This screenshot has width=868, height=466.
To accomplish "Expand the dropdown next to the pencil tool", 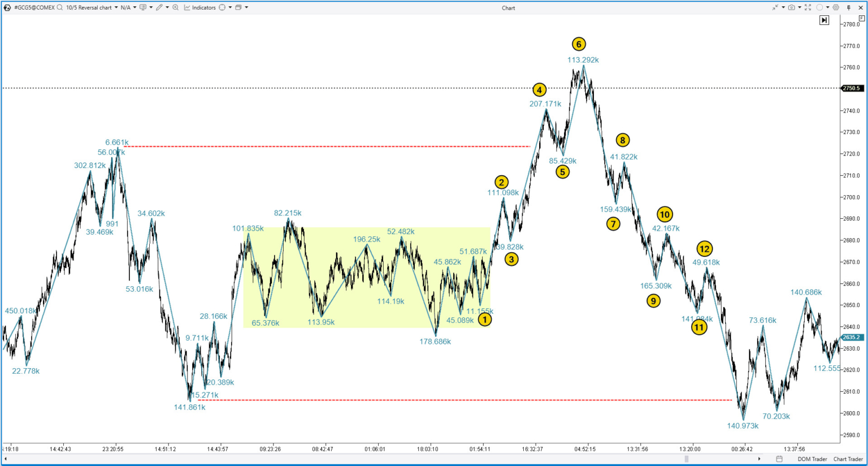I will pyautogui.click(x=167, y=7).
